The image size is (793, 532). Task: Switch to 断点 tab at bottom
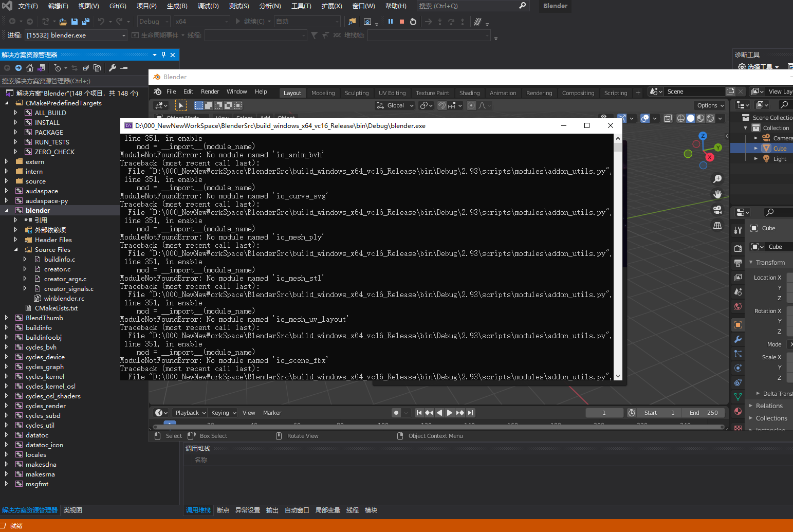(x=223, y=510)
